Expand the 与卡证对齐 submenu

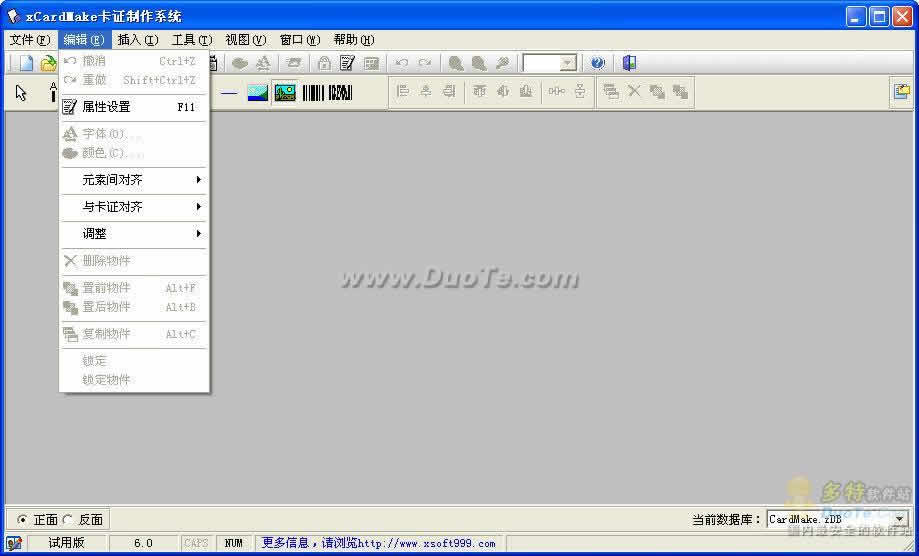point(135,207)
